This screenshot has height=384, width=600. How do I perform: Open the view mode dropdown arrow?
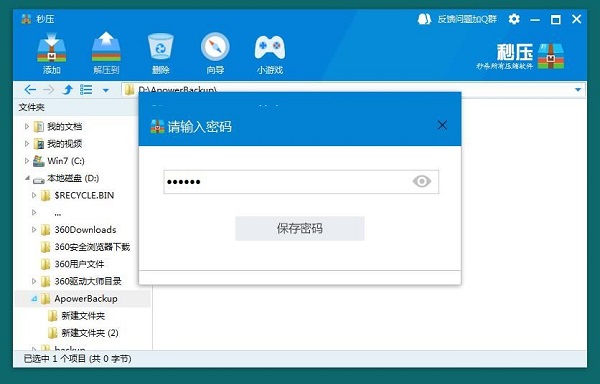click(106, 91)
